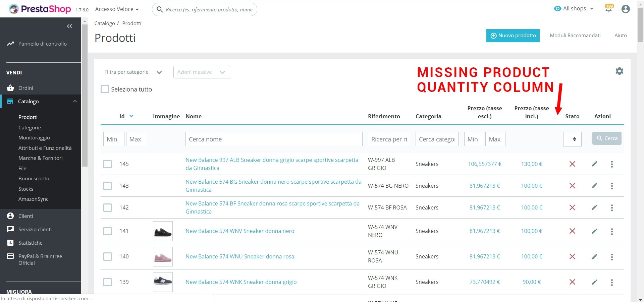Edit product 145 with pencil icon
The width and height of the screenshot is (644, 302).
click(x=594, y=164)
